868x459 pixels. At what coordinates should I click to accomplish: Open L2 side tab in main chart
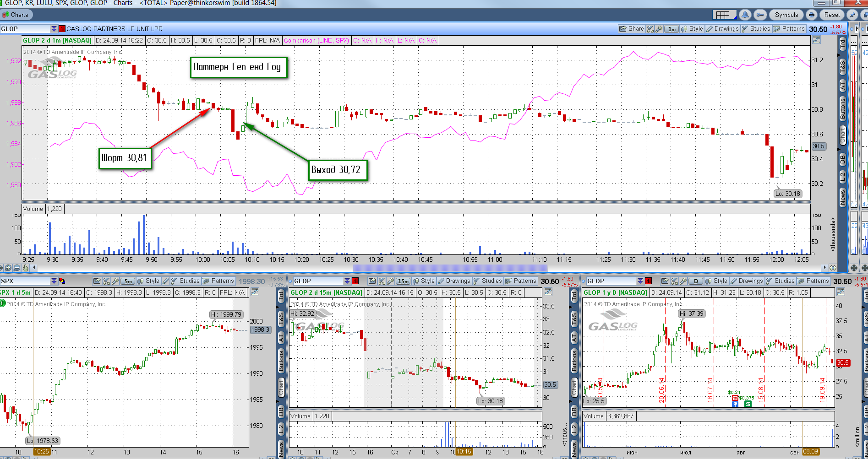(x=843, y=177)
